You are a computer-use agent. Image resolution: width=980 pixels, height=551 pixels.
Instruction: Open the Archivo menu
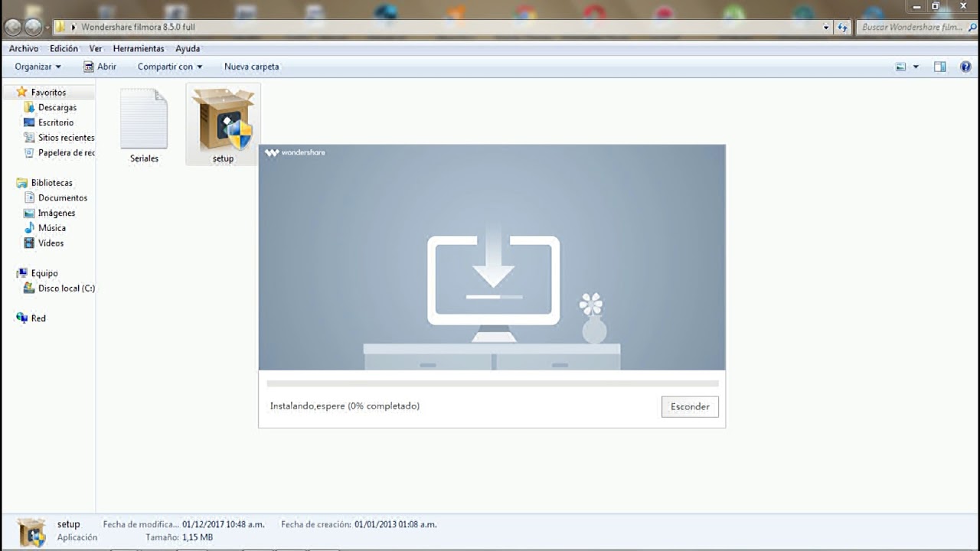[24, 48]
